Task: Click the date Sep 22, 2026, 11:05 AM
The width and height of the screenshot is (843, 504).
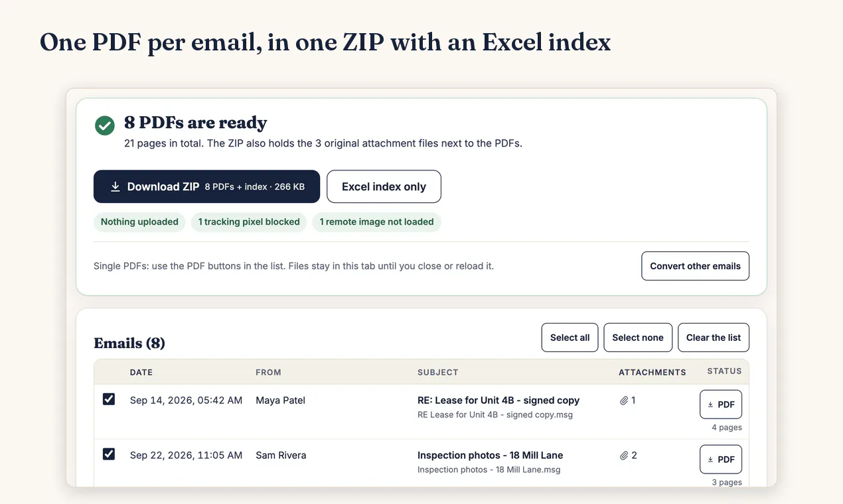Action: click(x=186, y=456)
